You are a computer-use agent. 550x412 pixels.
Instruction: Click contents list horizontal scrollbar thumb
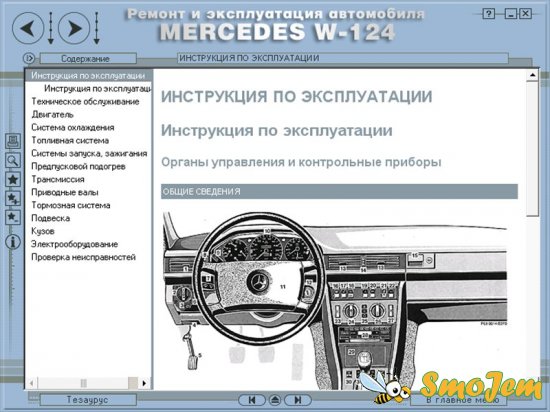[x=83, y=383]
